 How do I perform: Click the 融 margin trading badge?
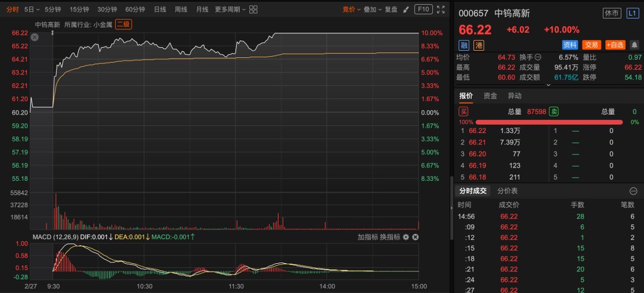coord(464,45)
